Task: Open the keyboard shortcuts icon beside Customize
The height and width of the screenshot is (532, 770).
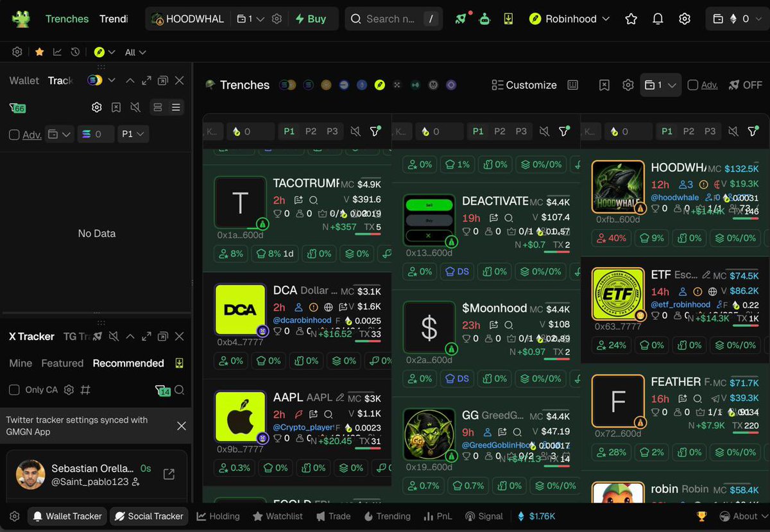Action: coord(573,85)
